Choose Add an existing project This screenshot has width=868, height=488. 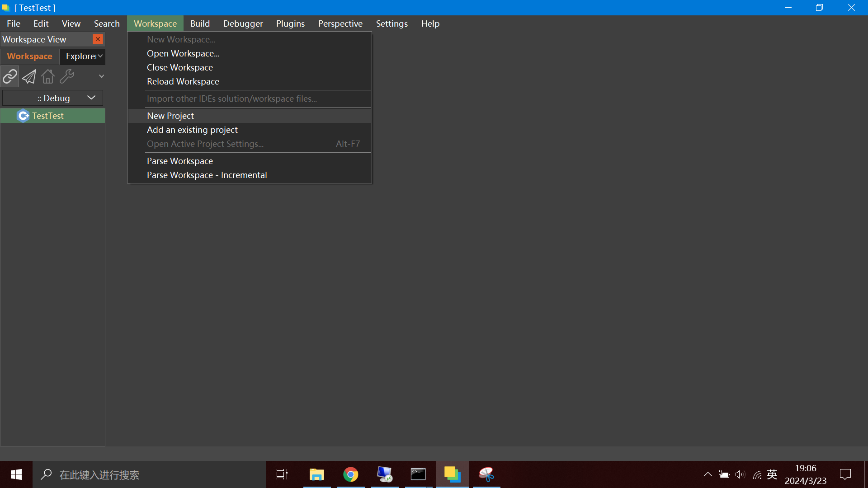(x=192, y=130)
